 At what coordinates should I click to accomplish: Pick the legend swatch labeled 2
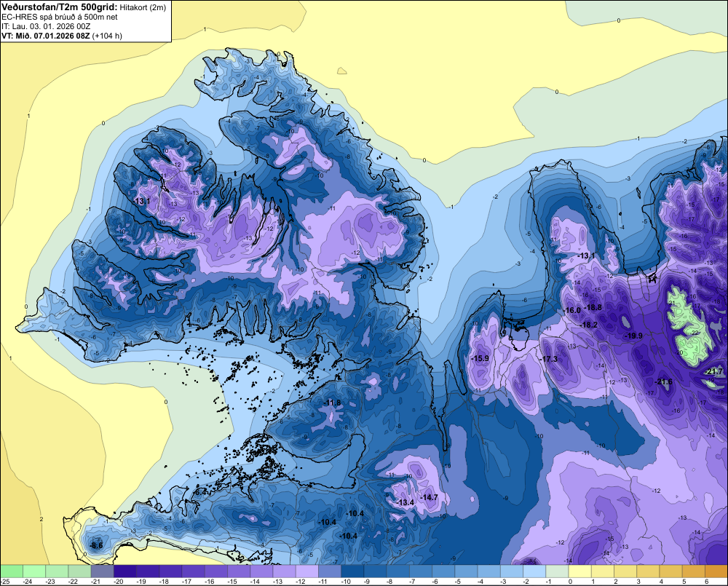coord(626,571)
